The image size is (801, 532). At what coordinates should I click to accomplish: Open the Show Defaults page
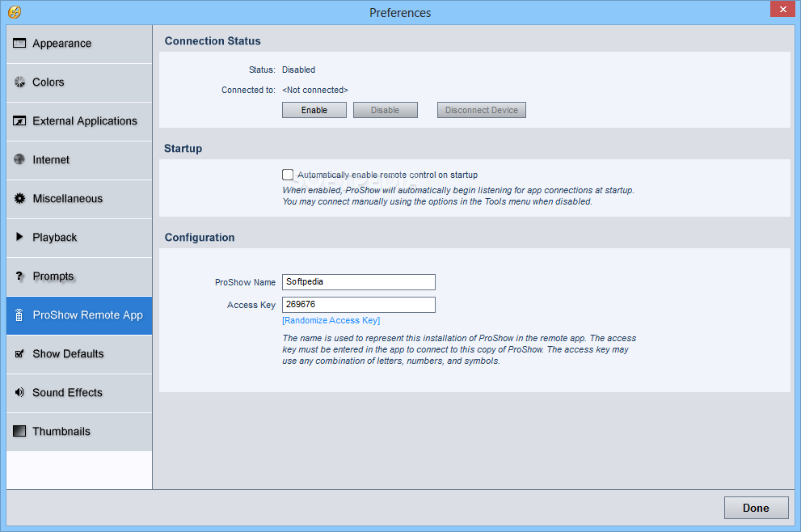pos(79,355)
